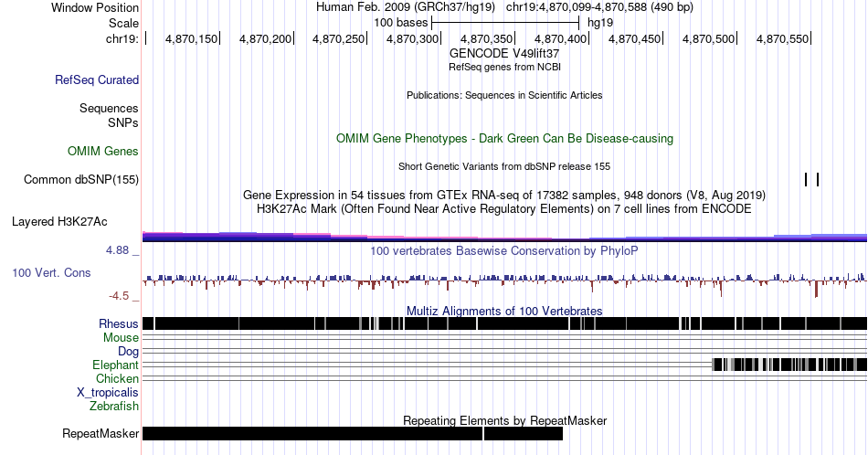Click the 4.88 PhyloP axis value
Screen dimensions: 868x455
pos(117,250)
